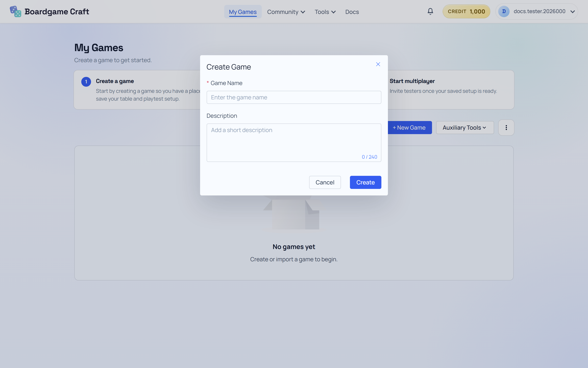Click the + New Game button

pyautogui.click(x=410, y=128)
